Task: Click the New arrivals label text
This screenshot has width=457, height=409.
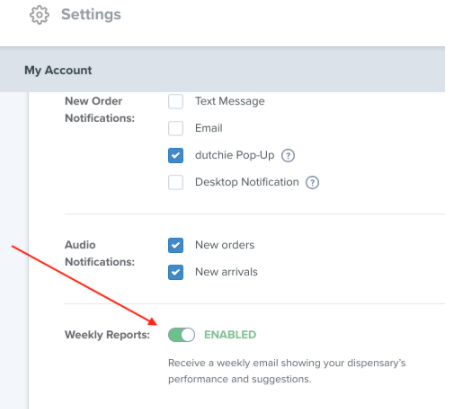Action: (226, 272)
